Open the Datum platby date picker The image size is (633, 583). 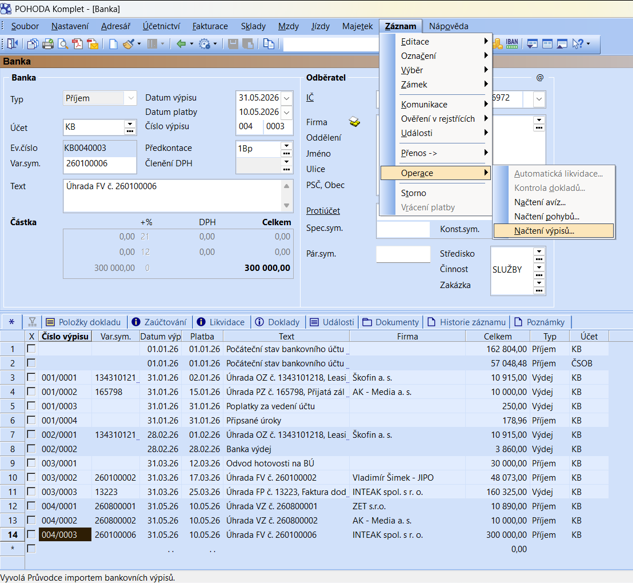coord(286,112)
